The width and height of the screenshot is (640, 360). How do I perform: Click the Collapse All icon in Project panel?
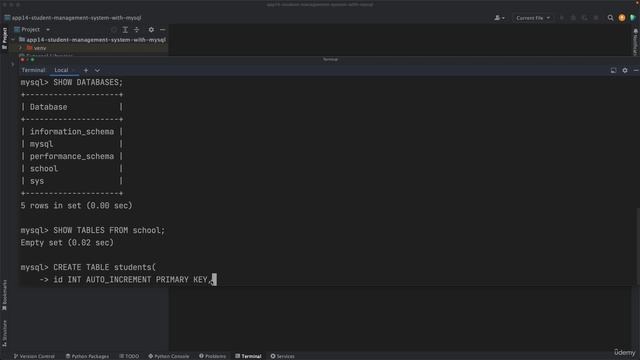pyautogui.click(x=136, y=30)
